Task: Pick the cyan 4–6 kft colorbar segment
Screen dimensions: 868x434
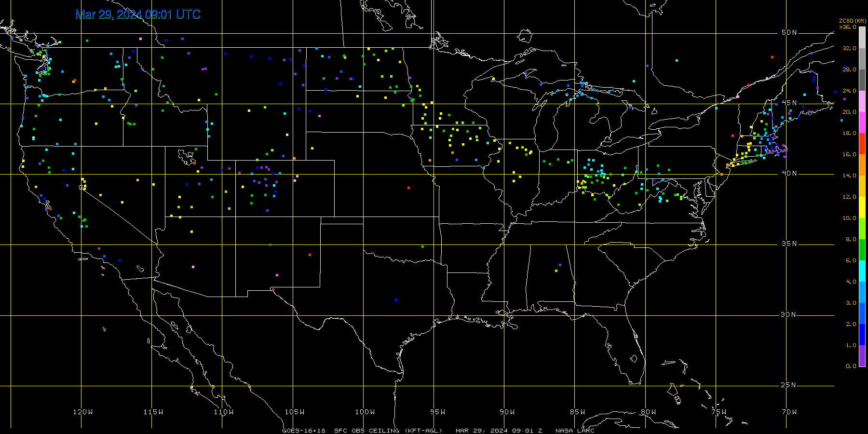Action: click(x=862, y=271)
